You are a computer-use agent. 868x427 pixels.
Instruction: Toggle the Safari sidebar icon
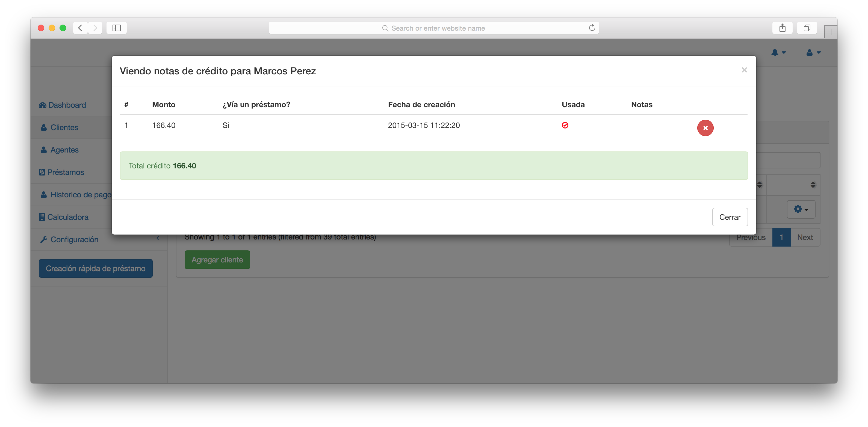pyautogui.click(x=117, y=28)
